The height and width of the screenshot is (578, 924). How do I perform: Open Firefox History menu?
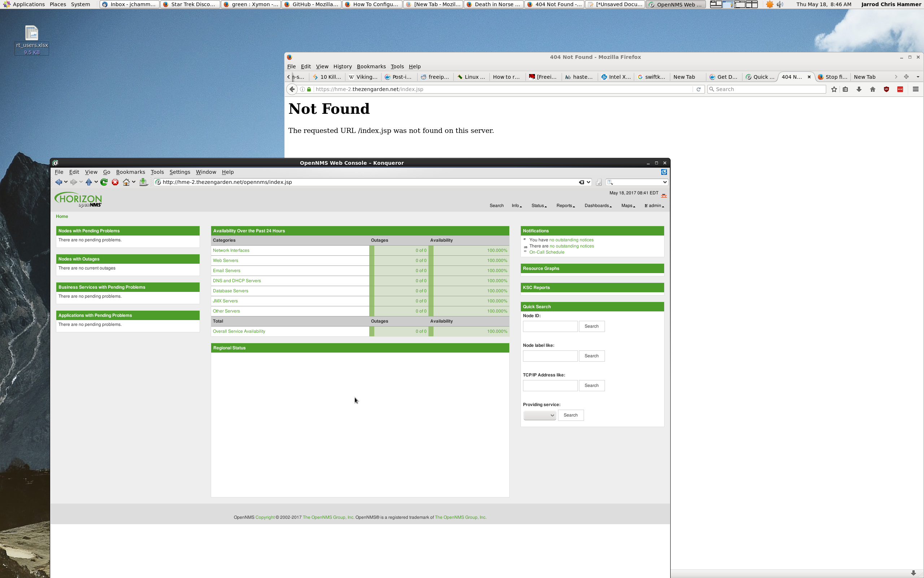click(x=343, y=66)
